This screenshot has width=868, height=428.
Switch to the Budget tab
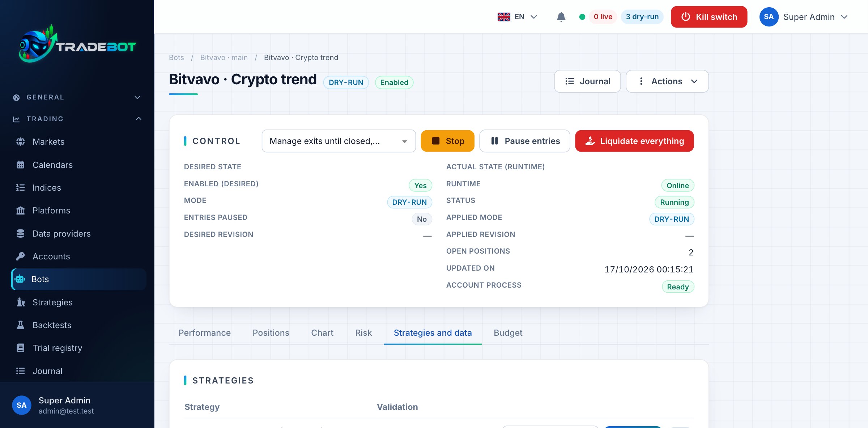coord(508,333)
